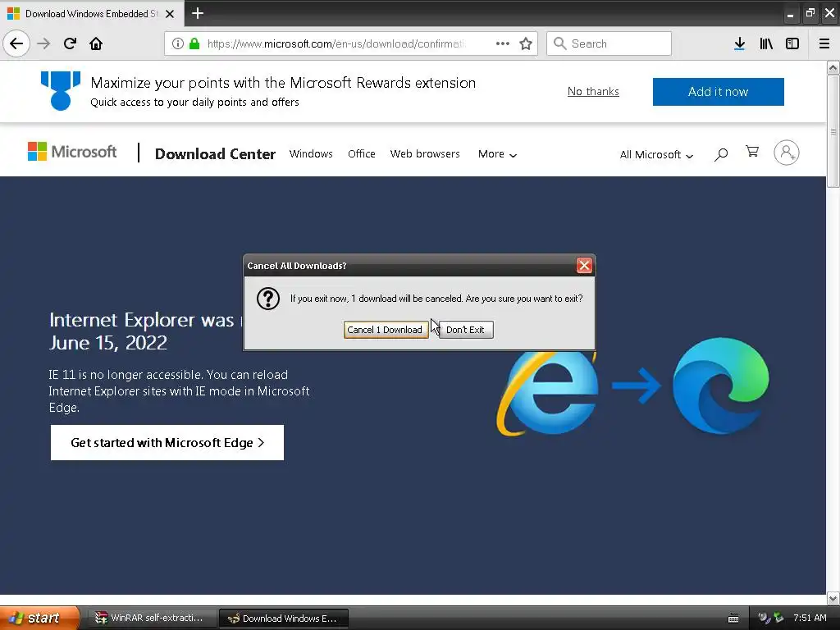Image resolution: width=840 pixels, height=630 pixels.
Task: Click the page scrollbar down arrow
Action: pyautogui.click(x=833, y=598)
